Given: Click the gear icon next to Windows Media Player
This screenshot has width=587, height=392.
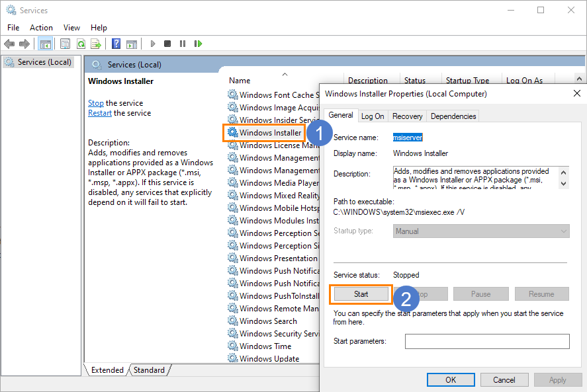Looking at the screenshot, I should click(x=233, y=182).
